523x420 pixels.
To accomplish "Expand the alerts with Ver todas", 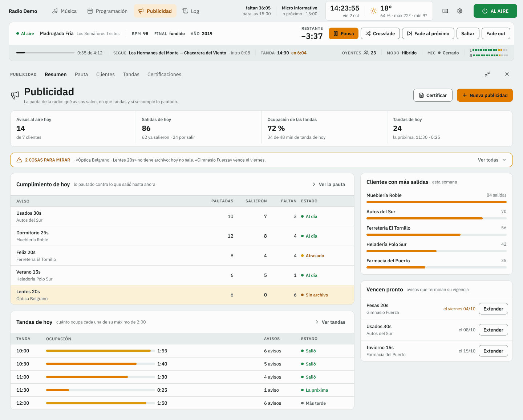I will (492, 160).
